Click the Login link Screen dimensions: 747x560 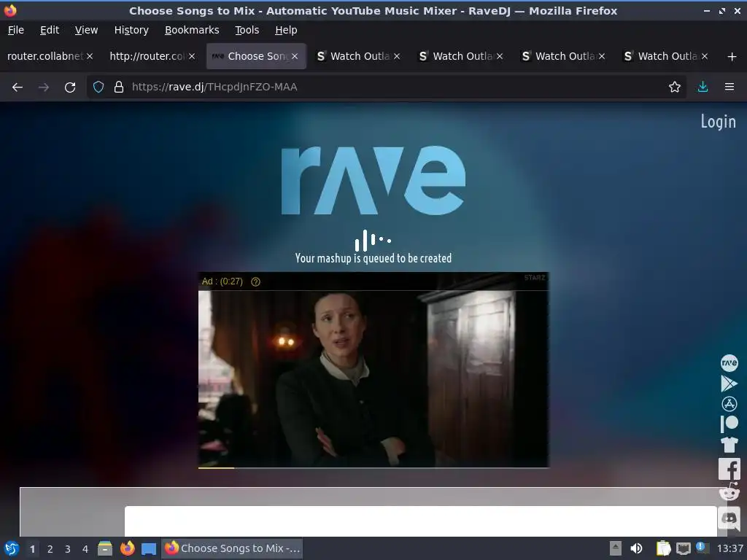[x=718, y=122]
